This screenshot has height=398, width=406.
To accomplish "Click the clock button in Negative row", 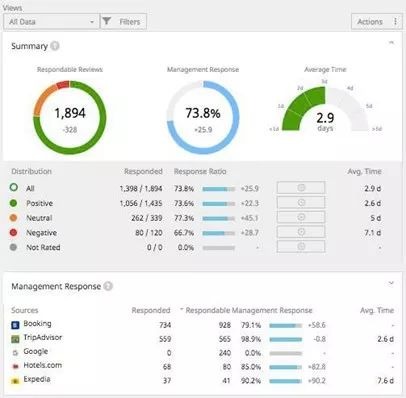I will click(x=301, y=232).
